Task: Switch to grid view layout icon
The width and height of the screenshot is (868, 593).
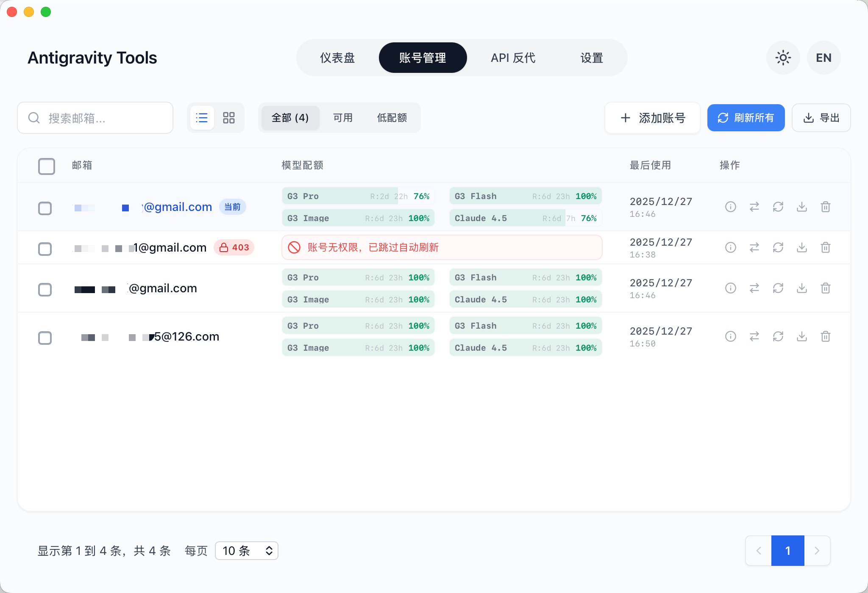Action: (x=229, y=118)
